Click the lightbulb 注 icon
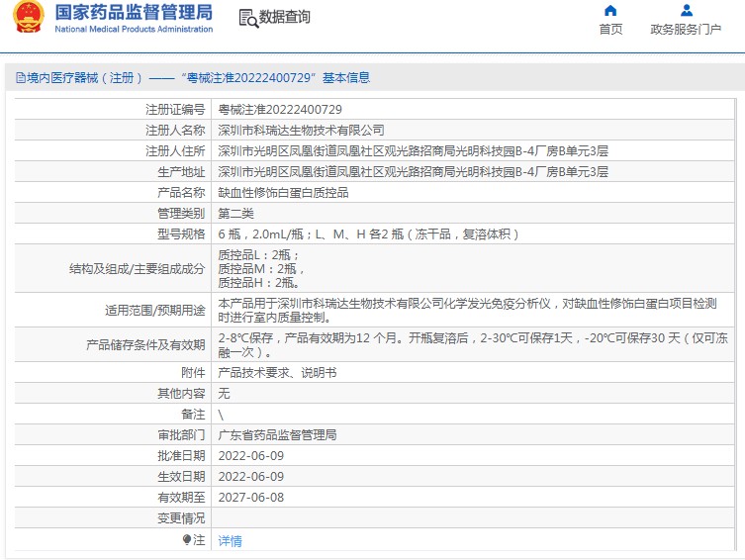Screen dimensions: 745x560 (x=187, y=540)
